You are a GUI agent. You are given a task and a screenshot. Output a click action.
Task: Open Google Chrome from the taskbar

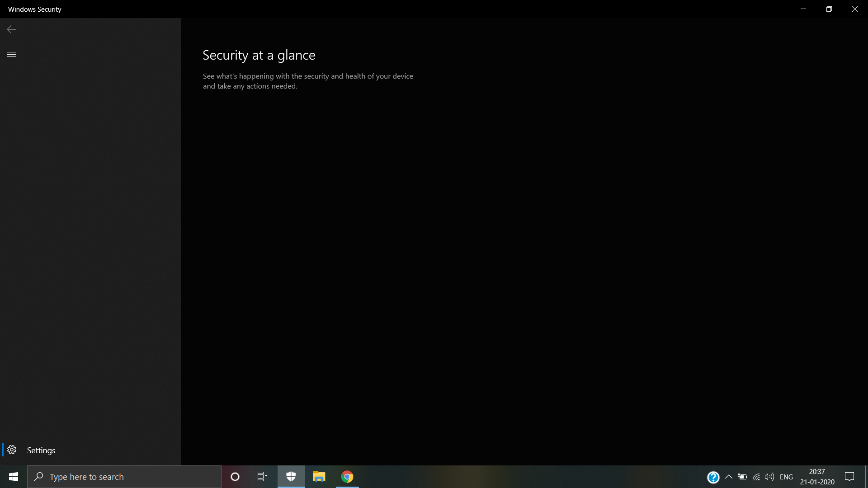[347, 477]
